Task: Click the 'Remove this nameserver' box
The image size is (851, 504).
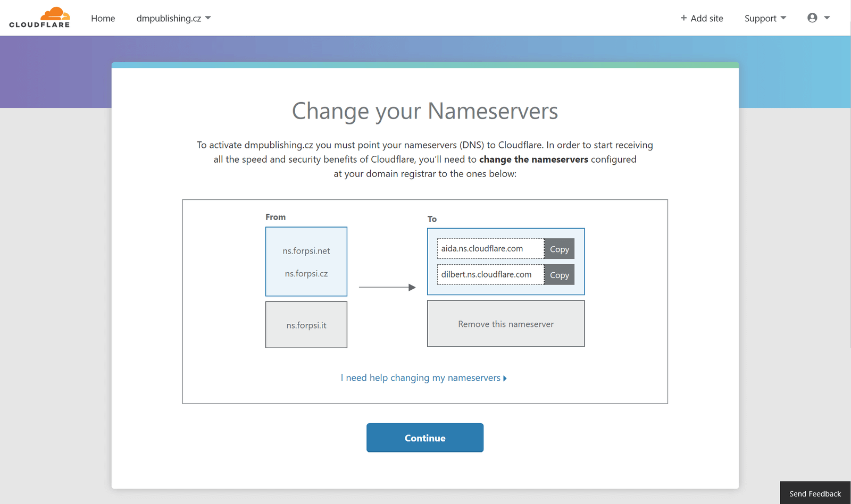Action: click(x=506, y=324)
